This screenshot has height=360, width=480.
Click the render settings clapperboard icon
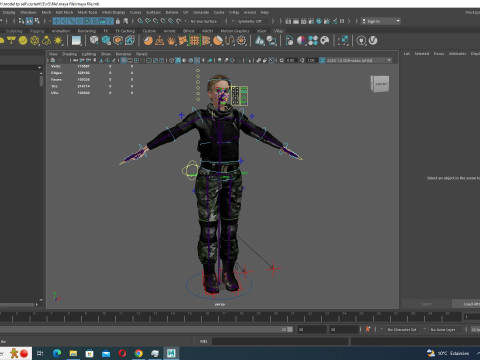[311, 21]
